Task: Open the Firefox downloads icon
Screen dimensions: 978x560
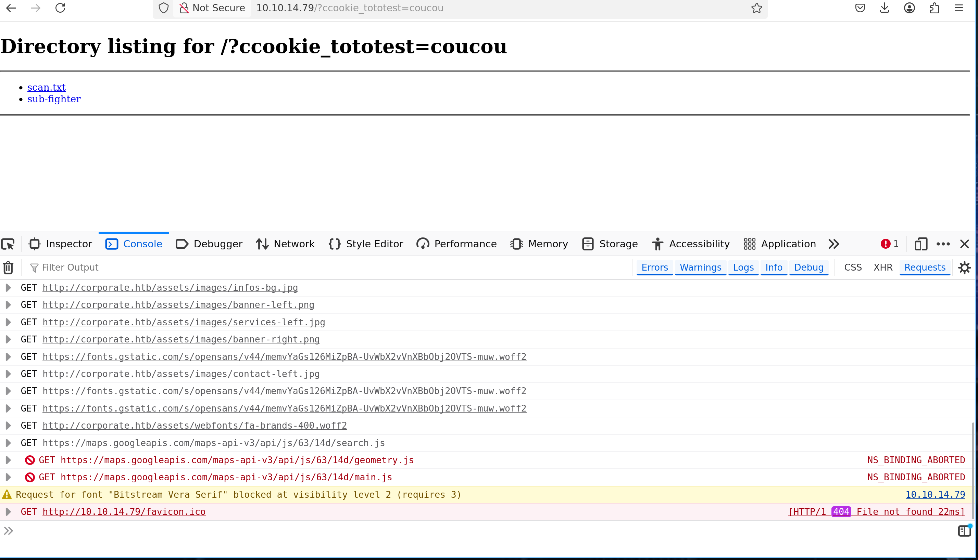Action: [x=885, y=8]
